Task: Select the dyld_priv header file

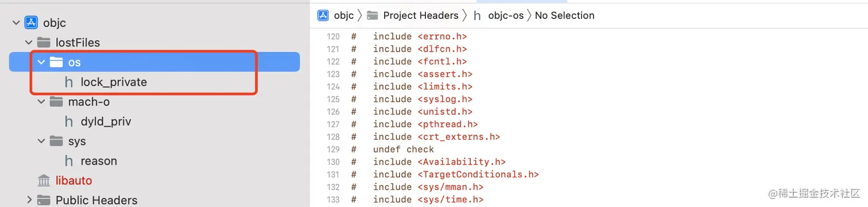Action: click(x=106, y=122)
